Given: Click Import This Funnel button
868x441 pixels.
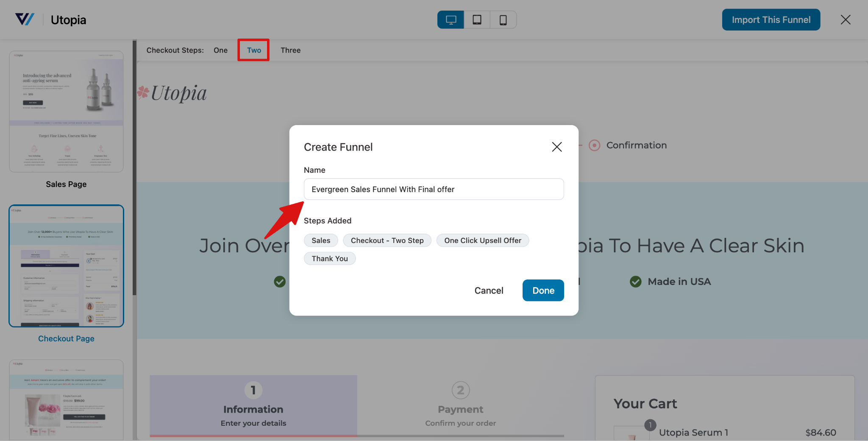Looking at the screenshot, I should click(771, 20).
